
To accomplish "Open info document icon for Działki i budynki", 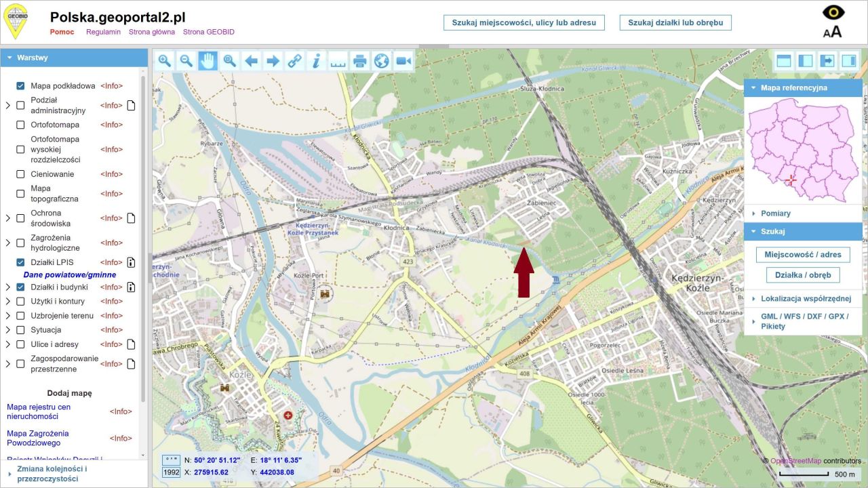I will 132,287.
